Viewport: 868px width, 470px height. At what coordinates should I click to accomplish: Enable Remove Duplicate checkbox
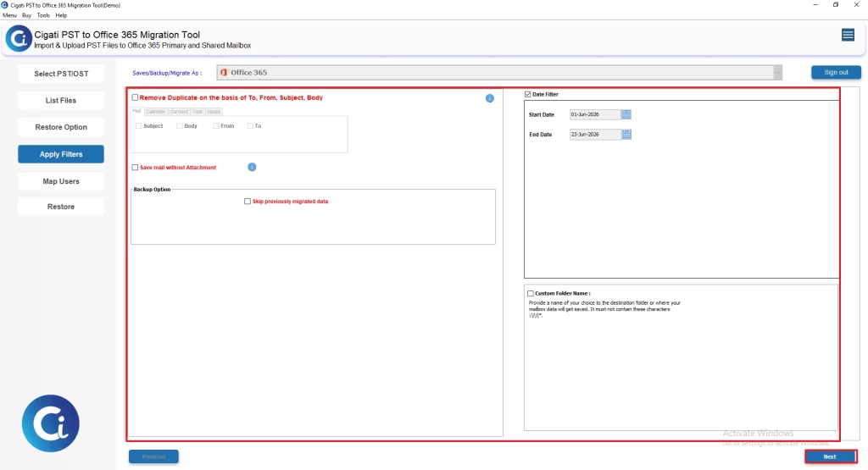pos(135,97)
